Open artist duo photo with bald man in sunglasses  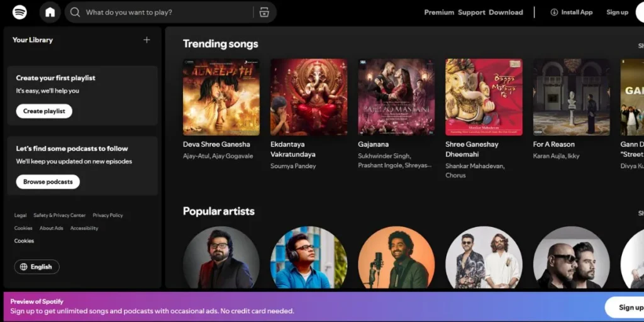pyautogui.click(x=571, y=257)
